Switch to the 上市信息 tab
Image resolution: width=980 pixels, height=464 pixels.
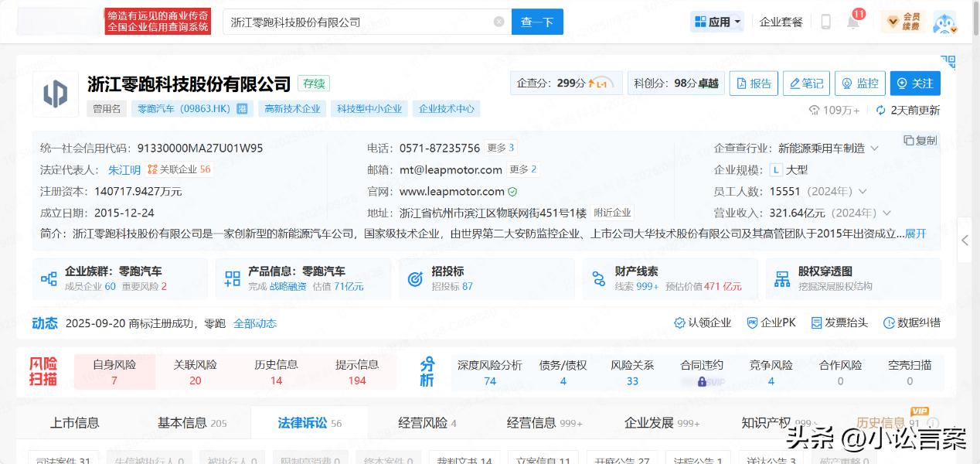tap(75, 423)
